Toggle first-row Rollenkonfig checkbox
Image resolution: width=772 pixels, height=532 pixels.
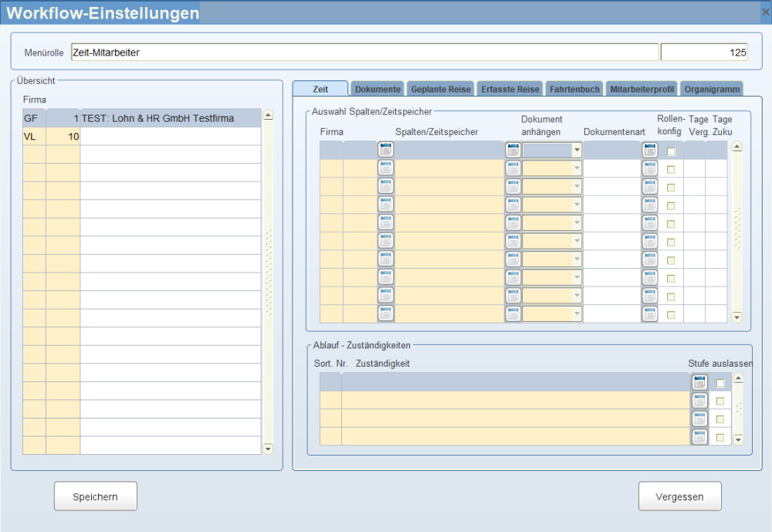point(671,151)
